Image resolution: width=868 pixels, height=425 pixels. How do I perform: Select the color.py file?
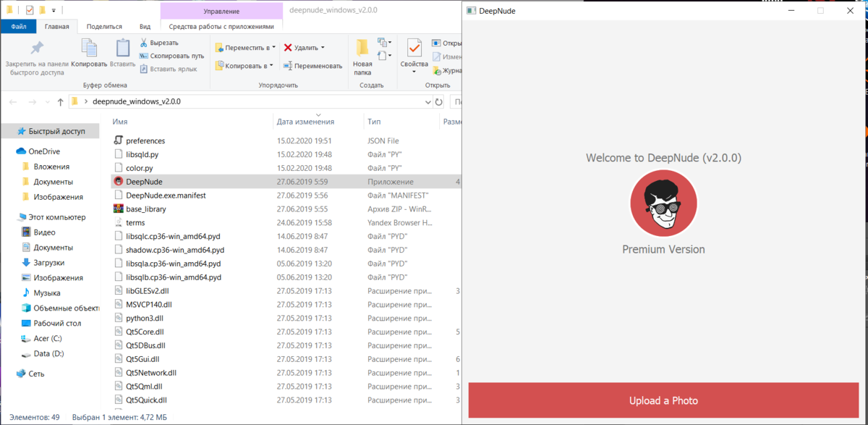pos(139,168)
